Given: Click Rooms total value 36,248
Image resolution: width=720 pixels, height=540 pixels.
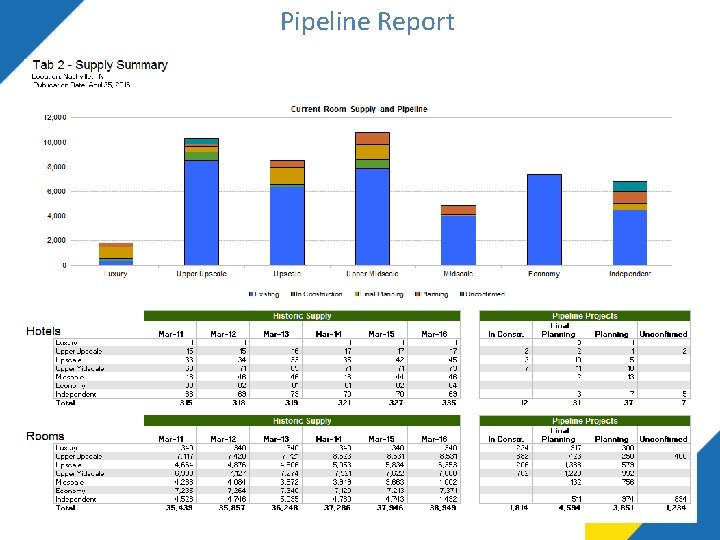Looking at the screenshot, I should click(x=285, y=508).
